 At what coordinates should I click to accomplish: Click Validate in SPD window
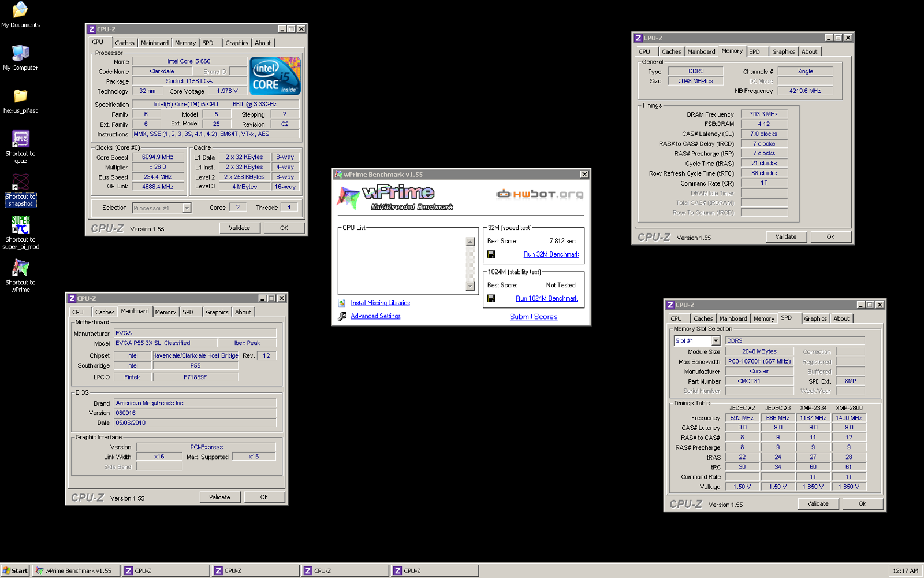point(818,503)
